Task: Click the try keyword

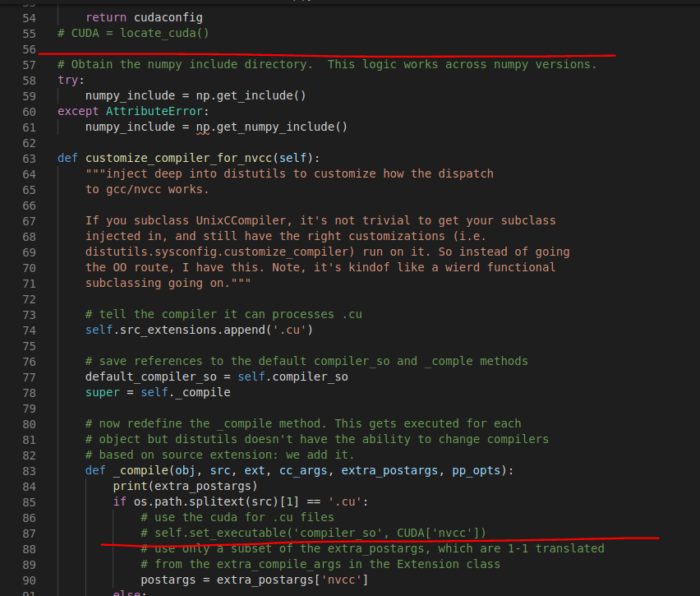Action: coord(68,80)
